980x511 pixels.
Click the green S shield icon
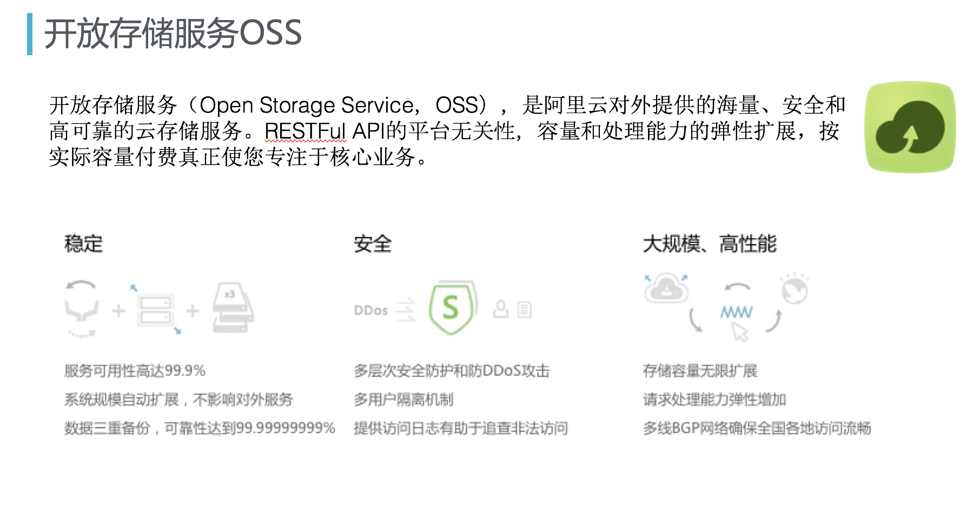(451, 307)
